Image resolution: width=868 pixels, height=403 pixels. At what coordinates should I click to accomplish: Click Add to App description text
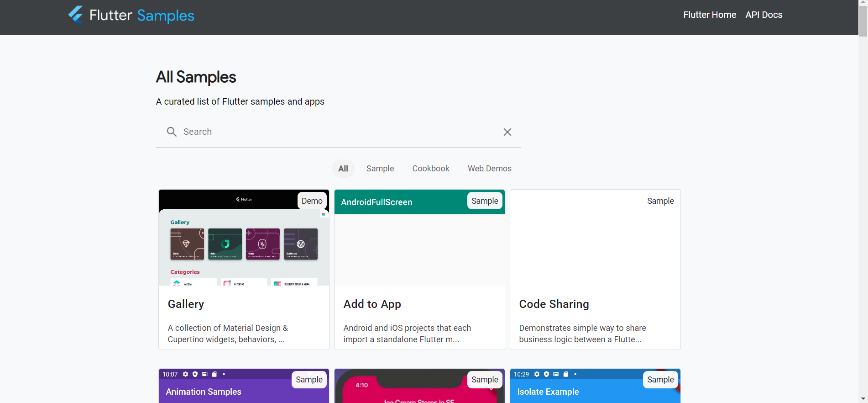point(407,334)
